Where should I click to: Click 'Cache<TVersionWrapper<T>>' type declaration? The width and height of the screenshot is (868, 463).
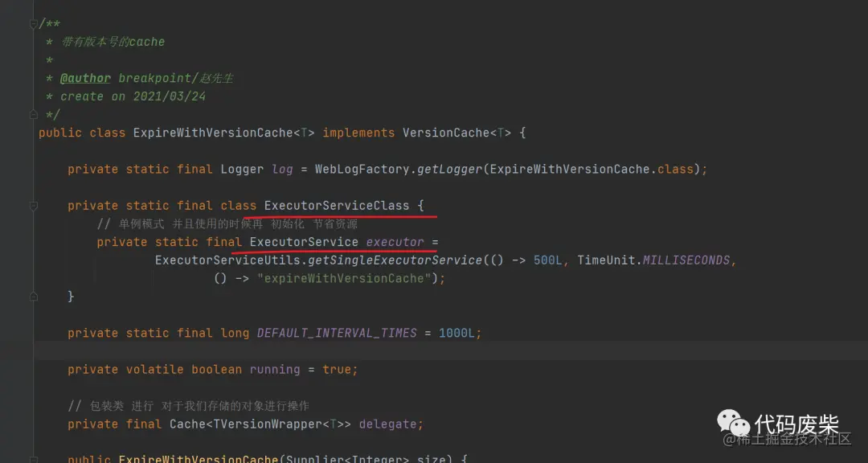click(260, 424)
